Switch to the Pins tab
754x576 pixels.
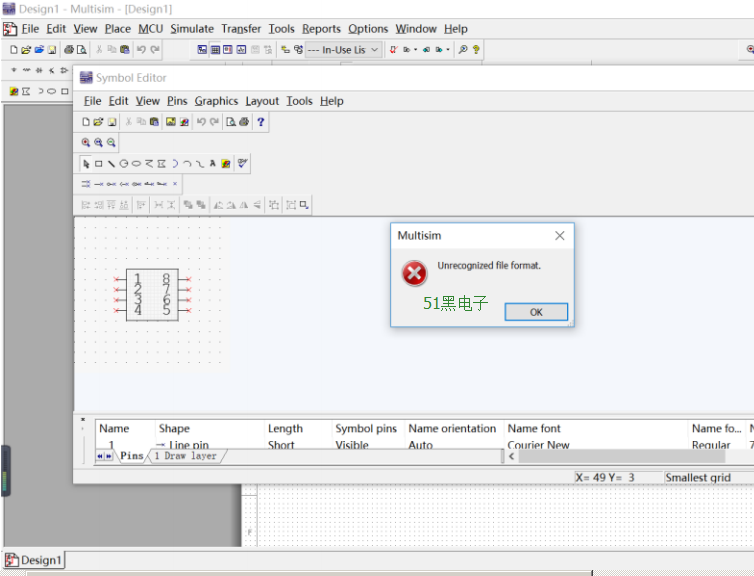tap(131, 456)
